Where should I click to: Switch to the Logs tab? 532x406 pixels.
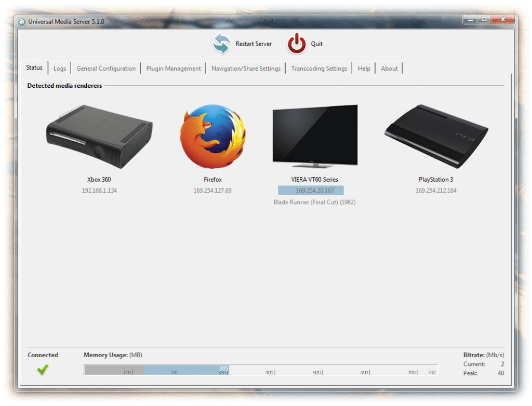click(59, 68)
